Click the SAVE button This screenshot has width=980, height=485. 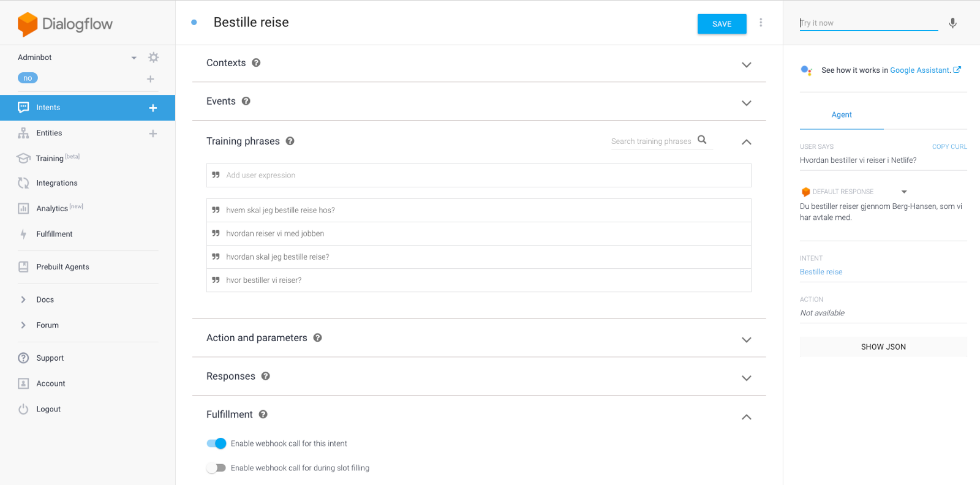pyautogui.click(x=722, y=24)
